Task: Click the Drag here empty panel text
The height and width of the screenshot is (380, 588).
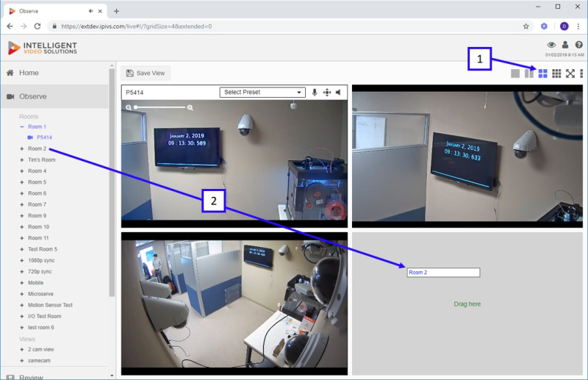Action: click(x=467, y=304)
